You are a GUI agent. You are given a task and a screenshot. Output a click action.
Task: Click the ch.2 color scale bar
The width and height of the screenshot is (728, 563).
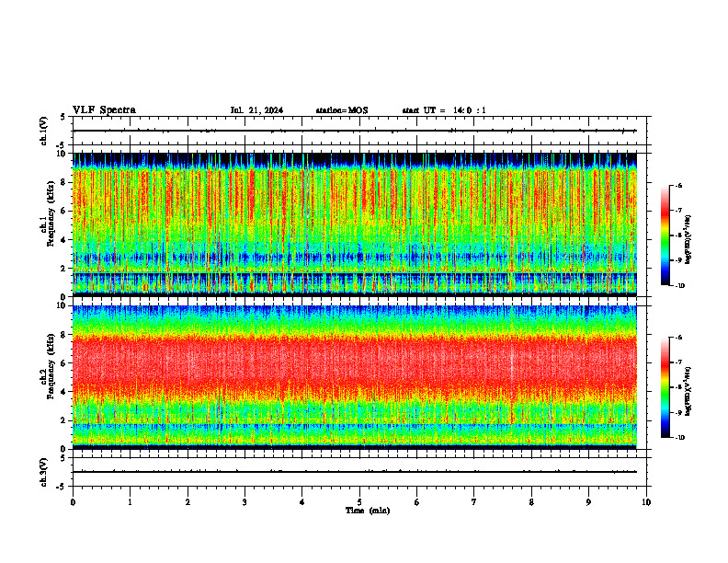[665, 387]
